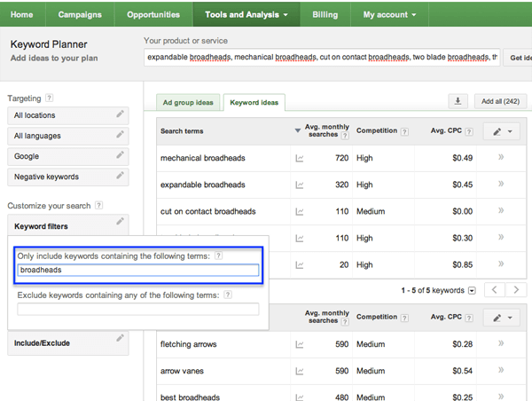Click Search terms column header
Viewport: 532px width, 401px height.
pos(182,131)
